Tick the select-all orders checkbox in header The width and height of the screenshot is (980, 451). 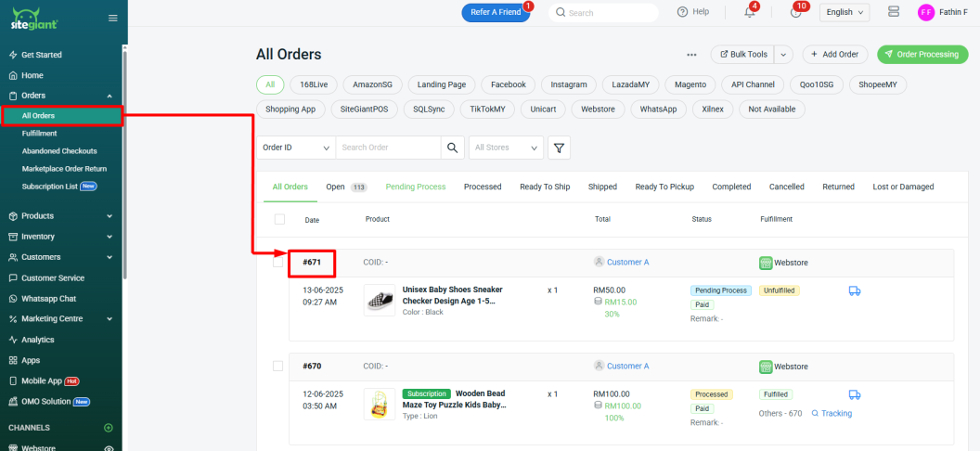279,219
